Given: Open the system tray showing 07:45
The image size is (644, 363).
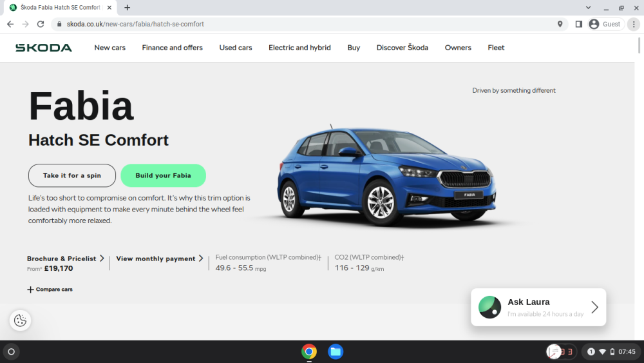Looking at the screenshot, I should coord(612,352).
